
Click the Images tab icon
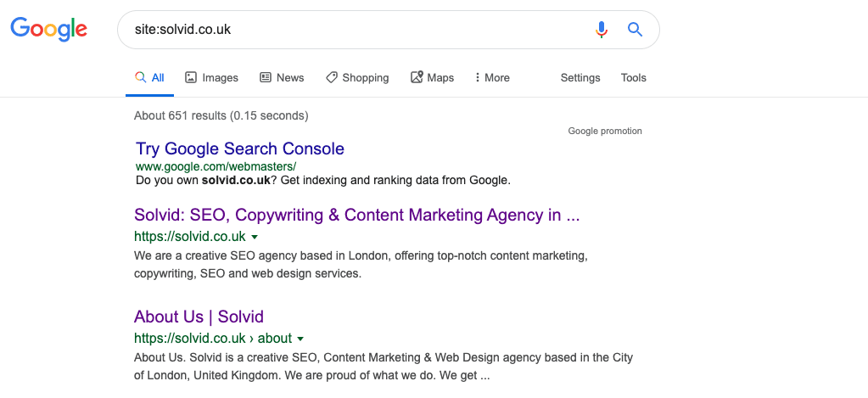pos(191,77)
